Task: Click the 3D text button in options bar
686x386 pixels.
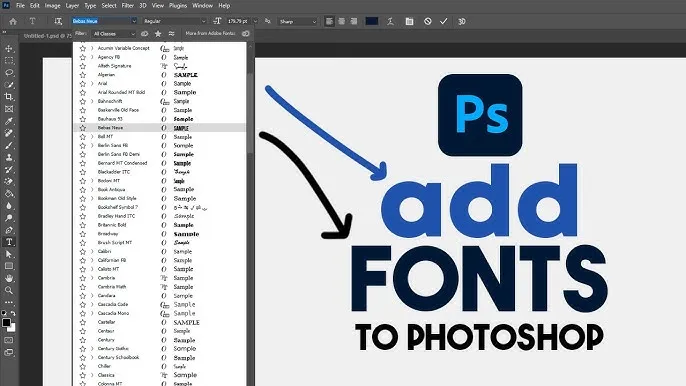Action: tap(462, 21)
